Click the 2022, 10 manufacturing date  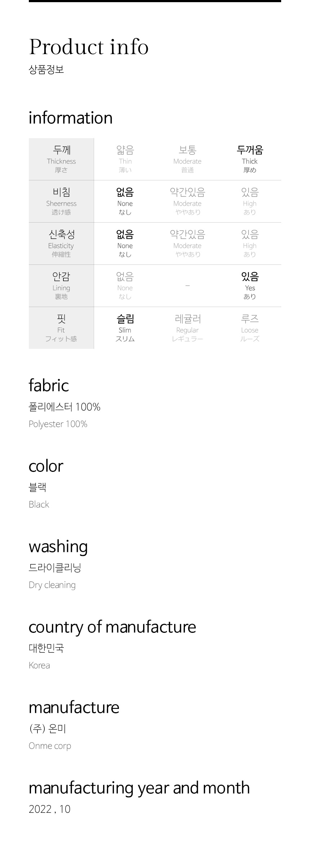coord(50,809)
